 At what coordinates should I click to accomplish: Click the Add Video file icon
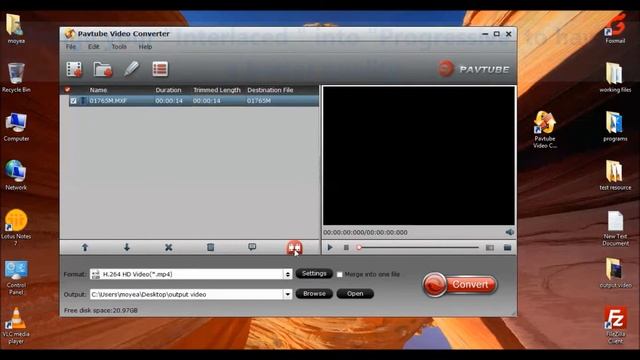[x=74, y=69]
